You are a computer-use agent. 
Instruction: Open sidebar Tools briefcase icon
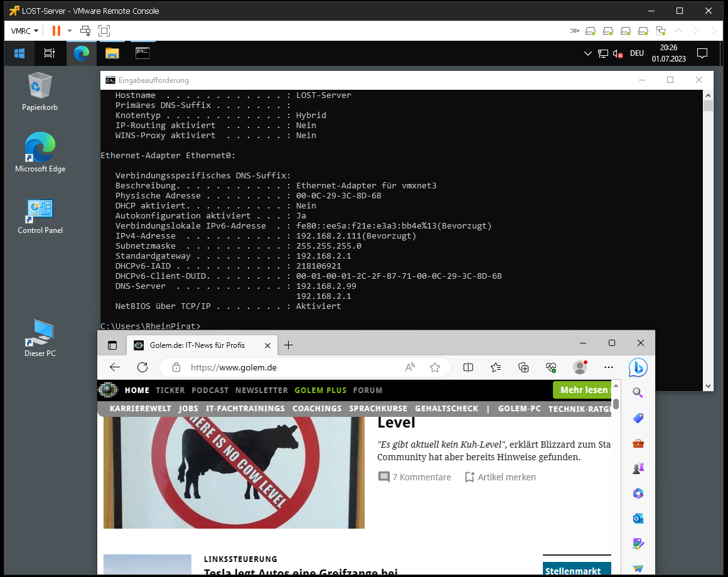[x=638, y=443]
